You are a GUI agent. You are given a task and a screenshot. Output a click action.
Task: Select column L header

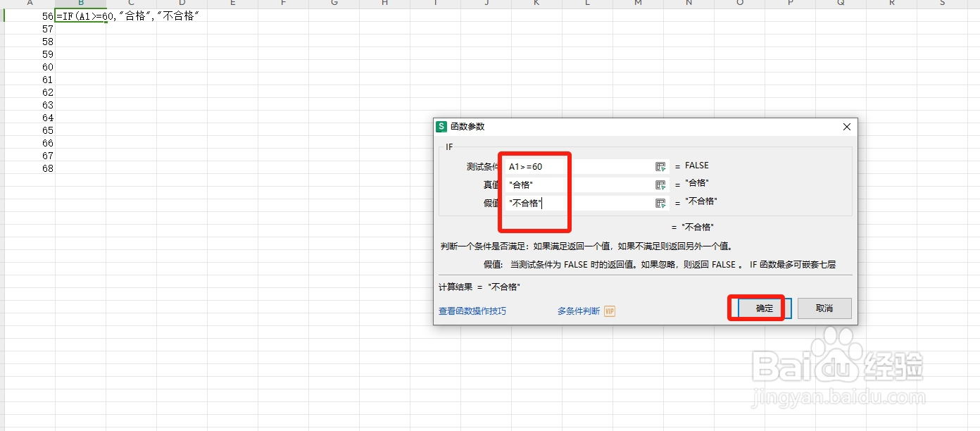[588, 4]
